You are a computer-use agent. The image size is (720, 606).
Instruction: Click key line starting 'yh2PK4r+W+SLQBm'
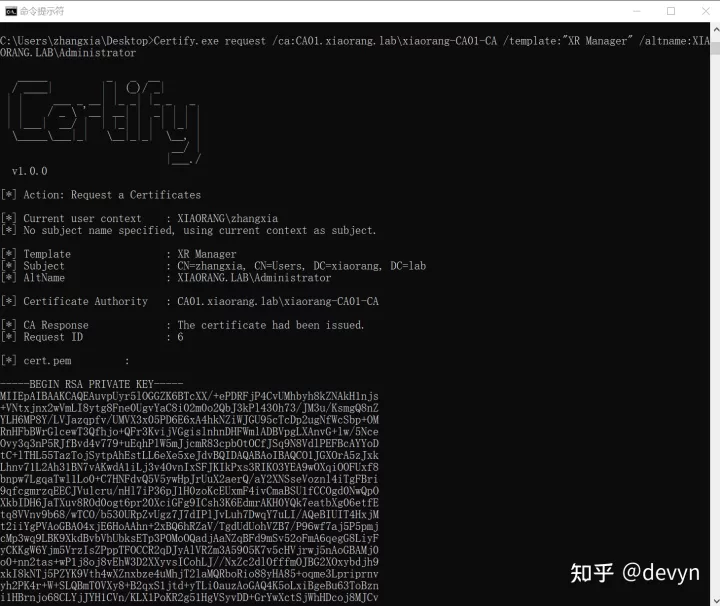189,586
